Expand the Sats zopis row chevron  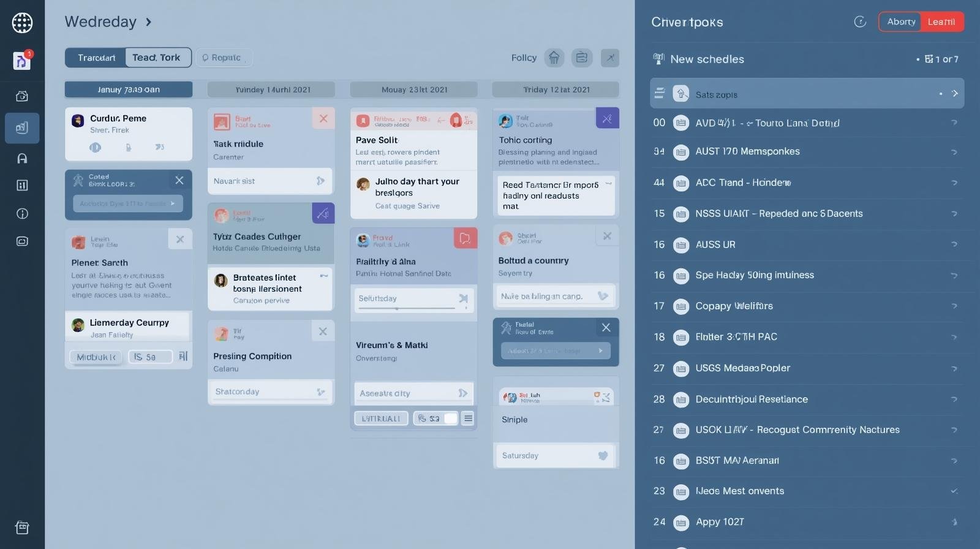955,93
